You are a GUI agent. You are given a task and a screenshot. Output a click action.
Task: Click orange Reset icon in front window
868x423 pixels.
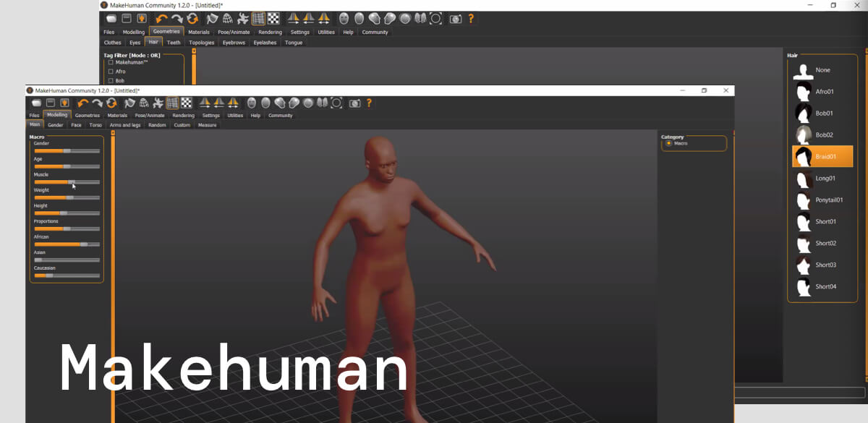pyautogui.click(x=111, y=103)
